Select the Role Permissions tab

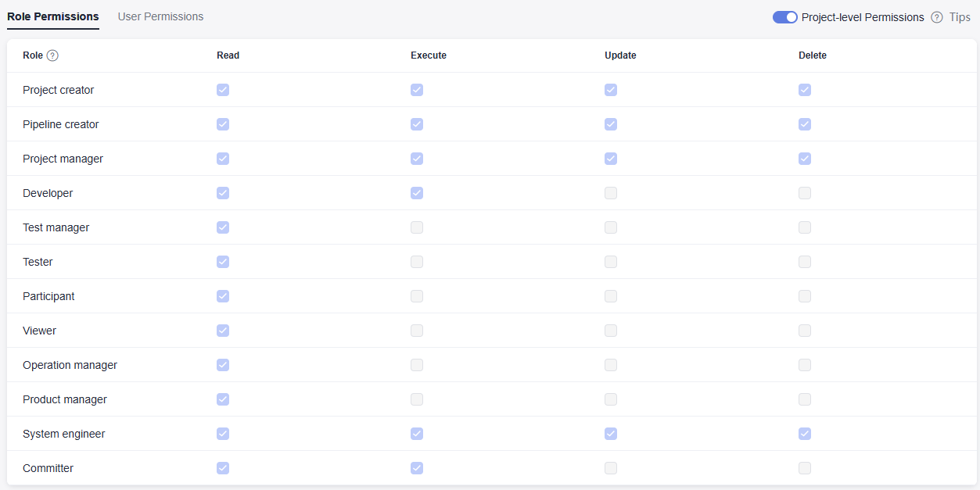(53, 16)
